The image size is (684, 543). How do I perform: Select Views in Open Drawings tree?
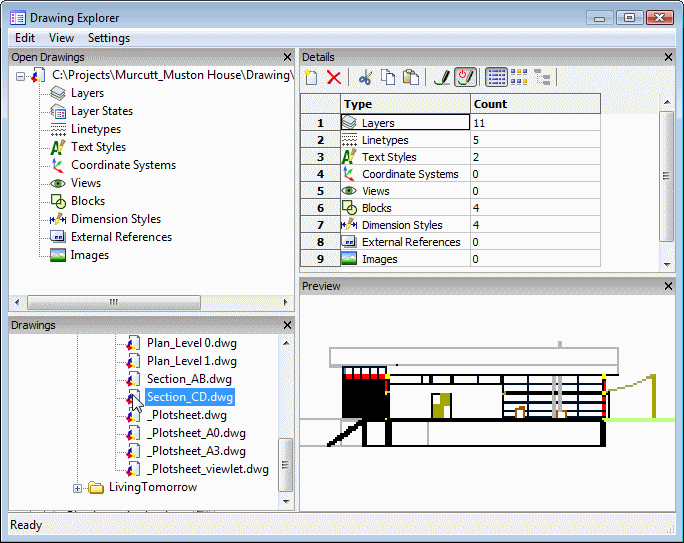click(x=86, y=183)
